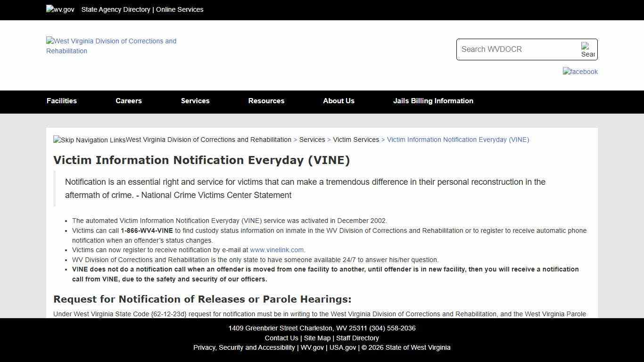Open the USA.gov footer link
The width and height of the screenshot is (644, 362).
pyautogui.click(x=342, y=347)
